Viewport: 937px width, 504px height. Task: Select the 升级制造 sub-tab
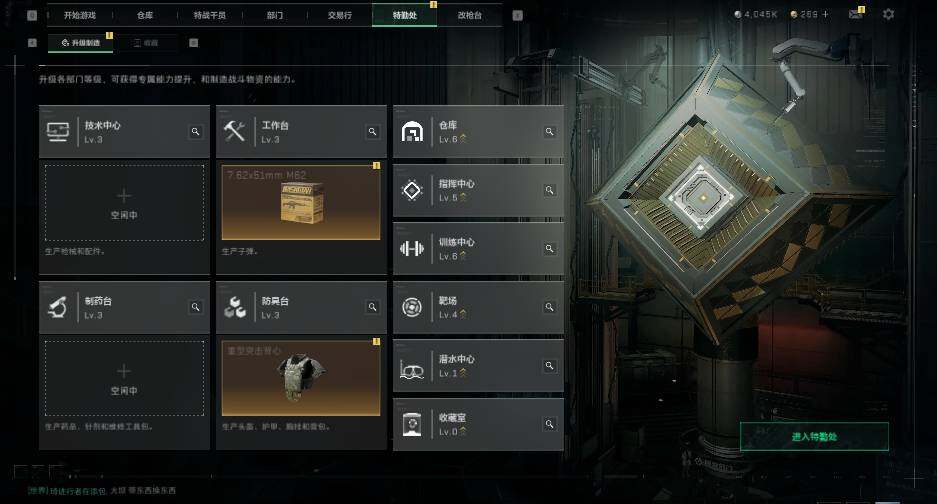pos(81,43)
